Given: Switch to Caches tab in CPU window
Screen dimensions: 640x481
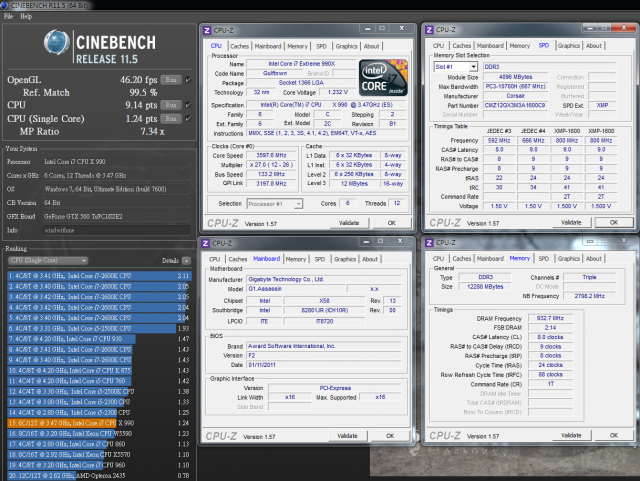Looking at the screenshot, I should tap(239, 46).
